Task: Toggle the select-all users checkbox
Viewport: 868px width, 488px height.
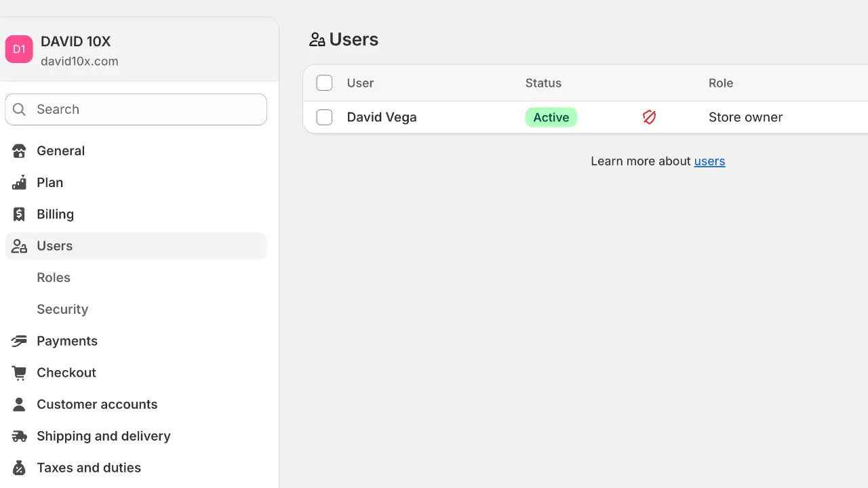Action: coord(324,83)
